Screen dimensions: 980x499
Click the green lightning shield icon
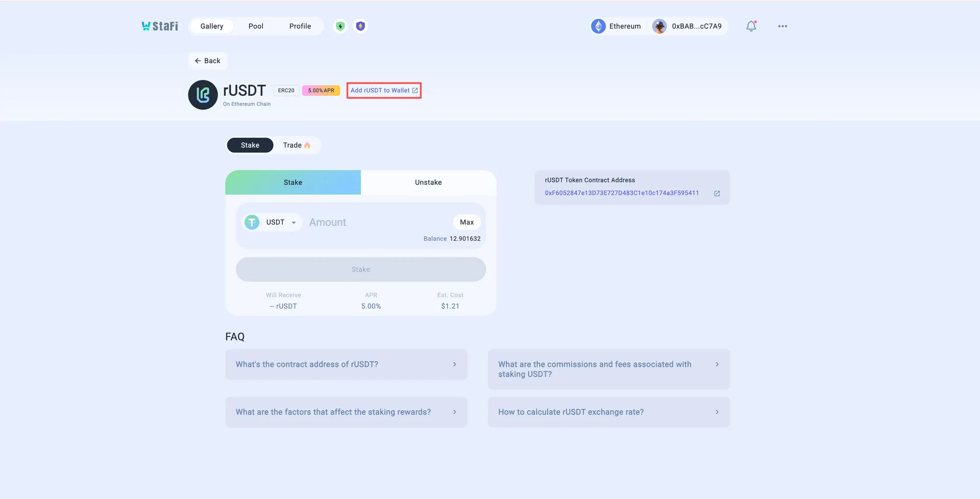(x=340, y=26)
